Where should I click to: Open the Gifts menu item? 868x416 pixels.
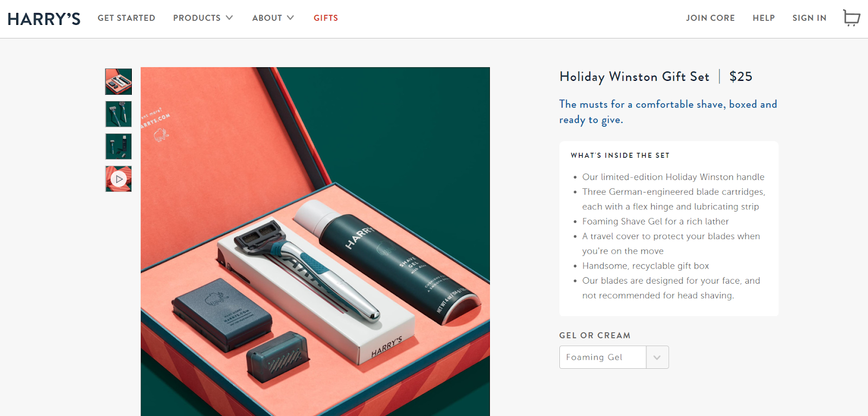click(325, 18)
